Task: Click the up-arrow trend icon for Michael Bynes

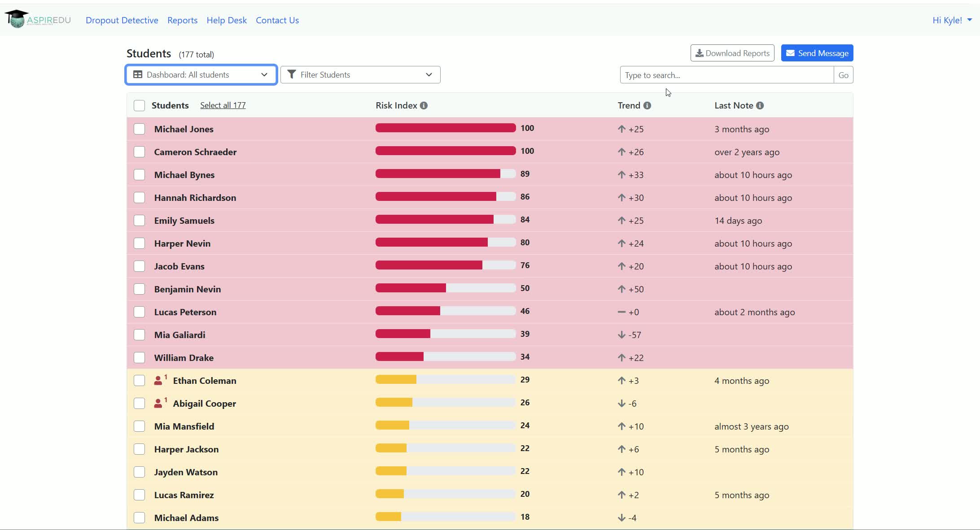Action: click(x=621, y=175)
